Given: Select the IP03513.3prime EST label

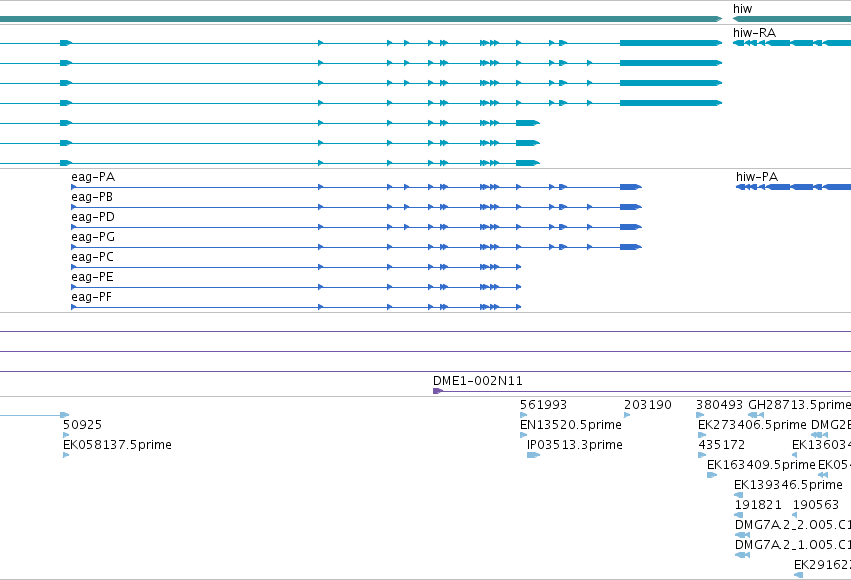Looking at the screenshot, I should pos(575,445).
